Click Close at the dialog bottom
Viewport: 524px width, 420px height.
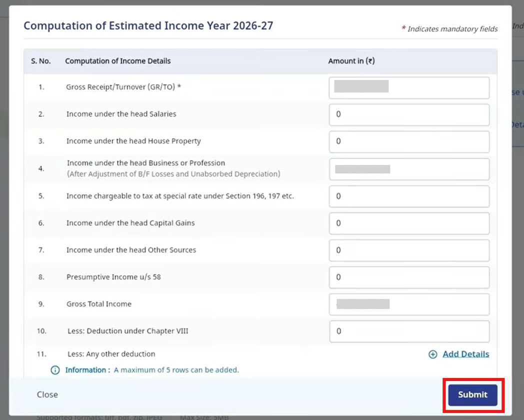point(47,394)
